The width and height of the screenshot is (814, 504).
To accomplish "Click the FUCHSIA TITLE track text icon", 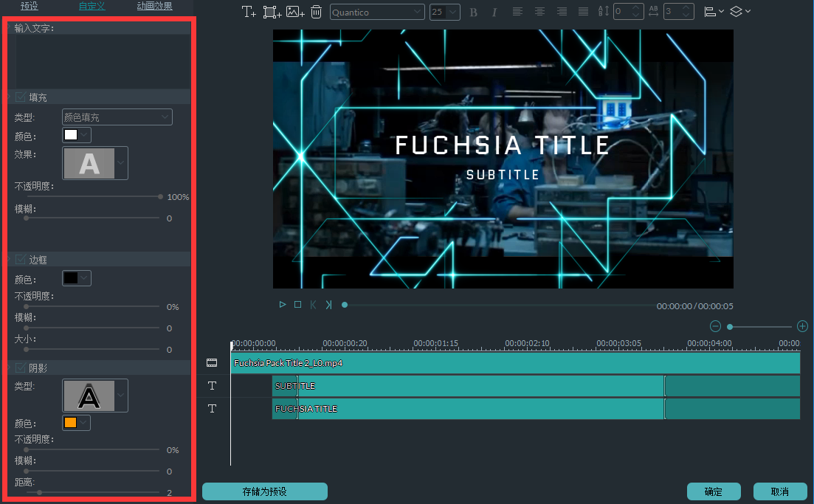I will point(212,409).
